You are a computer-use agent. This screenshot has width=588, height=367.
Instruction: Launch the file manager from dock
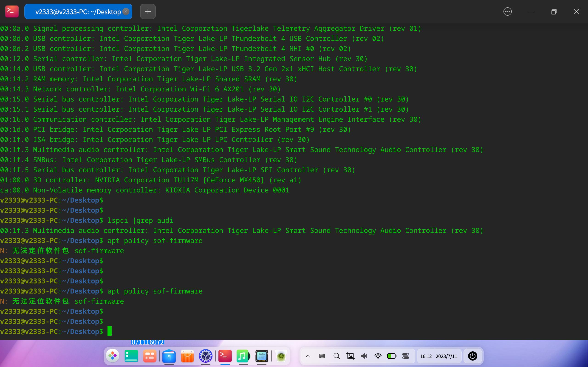(169, 356)
